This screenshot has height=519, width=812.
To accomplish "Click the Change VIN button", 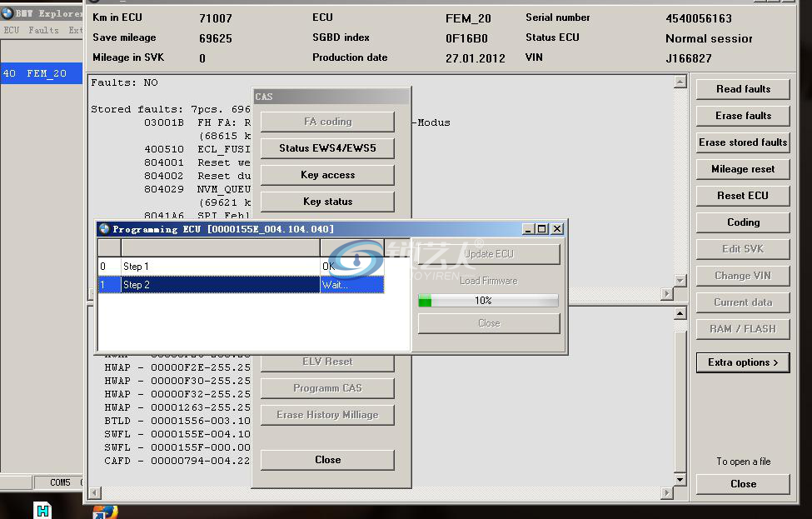I will 743,276.
